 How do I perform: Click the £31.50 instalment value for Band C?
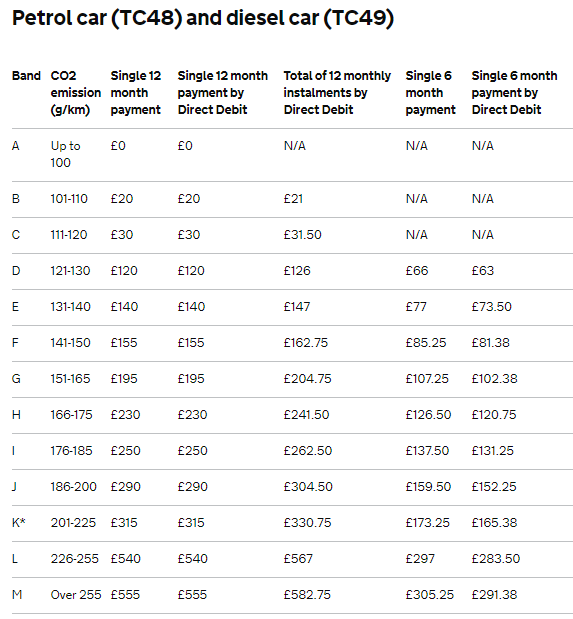[x=302, y=234]
